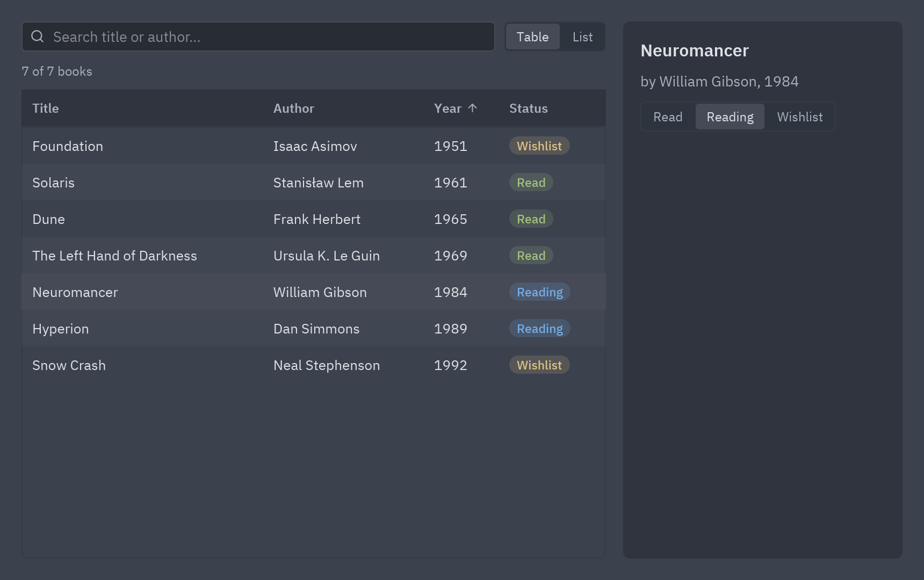
Task: Click Read badge for Left Hand of Darkness
Action: click(x=531, y=256)
